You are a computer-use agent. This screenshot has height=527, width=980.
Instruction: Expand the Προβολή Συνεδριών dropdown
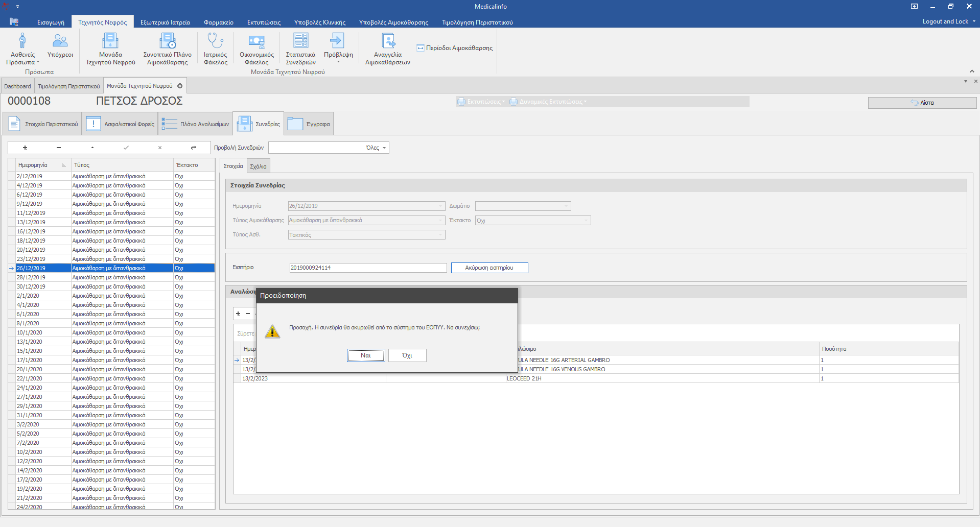click(x=384, y=148)
